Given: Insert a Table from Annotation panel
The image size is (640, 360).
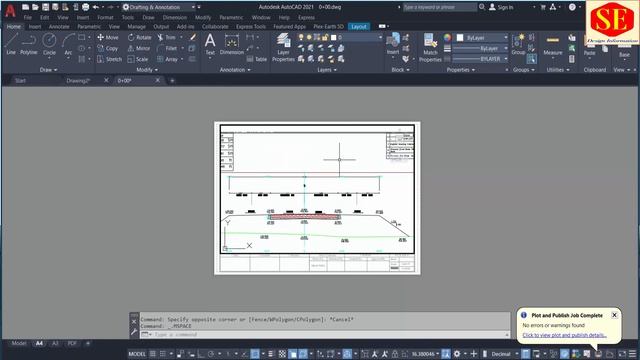Looking at the screenshot, I should [x=257, y=59].
